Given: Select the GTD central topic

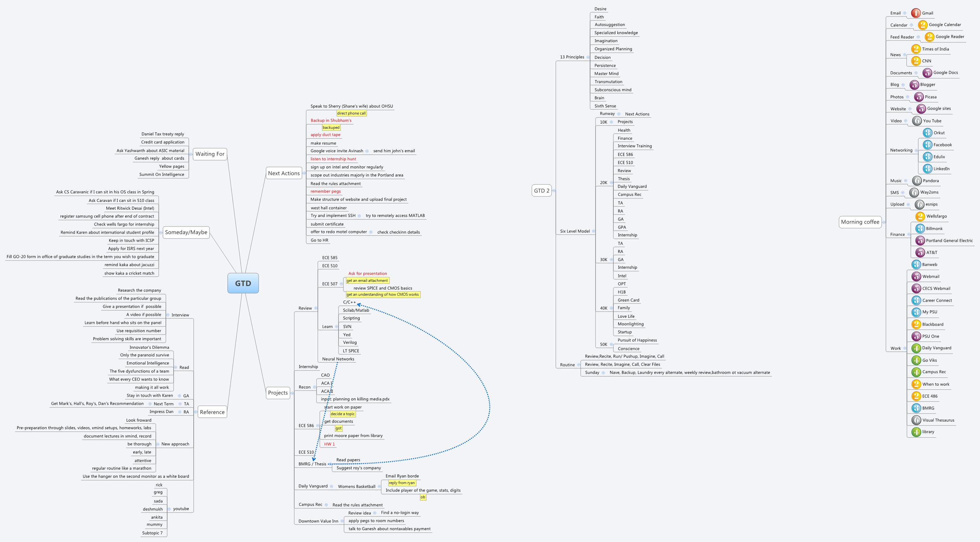Looking at the screenshot, I should [x=243, y=283].
